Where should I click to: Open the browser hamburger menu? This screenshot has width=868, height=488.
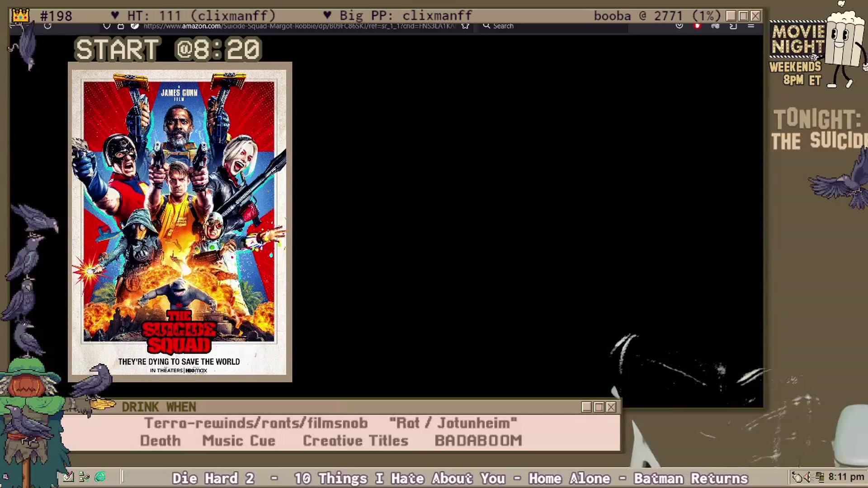751,26
